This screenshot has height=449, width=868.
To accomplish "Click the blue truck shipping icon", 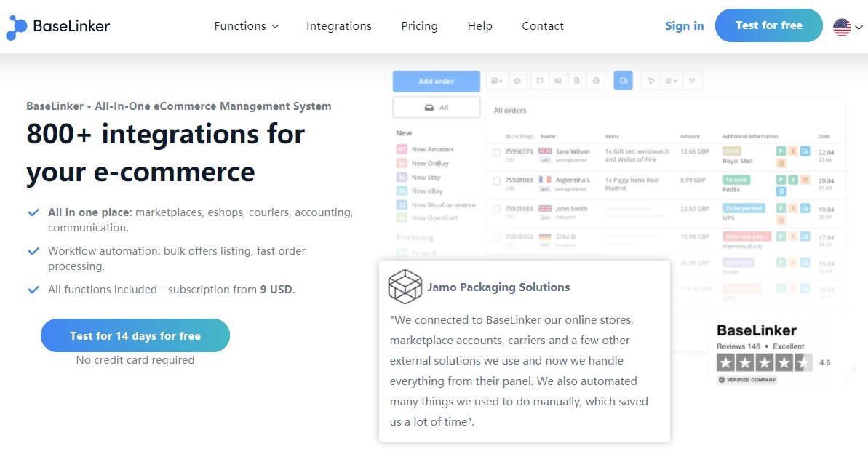I will tap(623, 81).
